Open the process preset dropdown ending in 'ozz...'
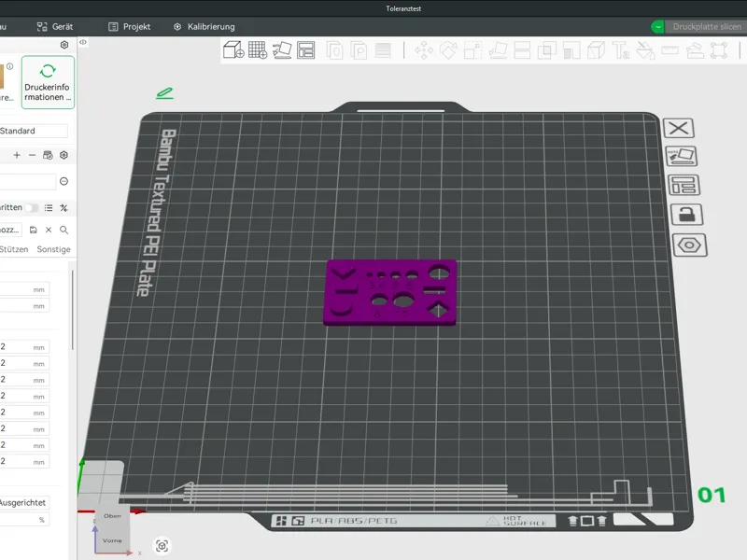Screen dimensions: 747x560 [x=11, y=230]
